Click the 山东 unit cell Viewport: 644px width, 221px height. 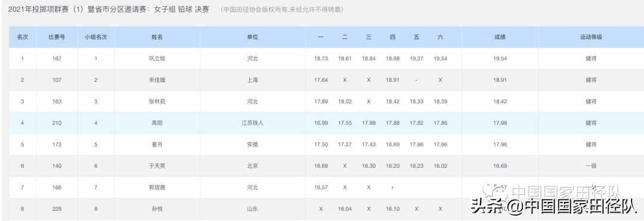[253, 208]
